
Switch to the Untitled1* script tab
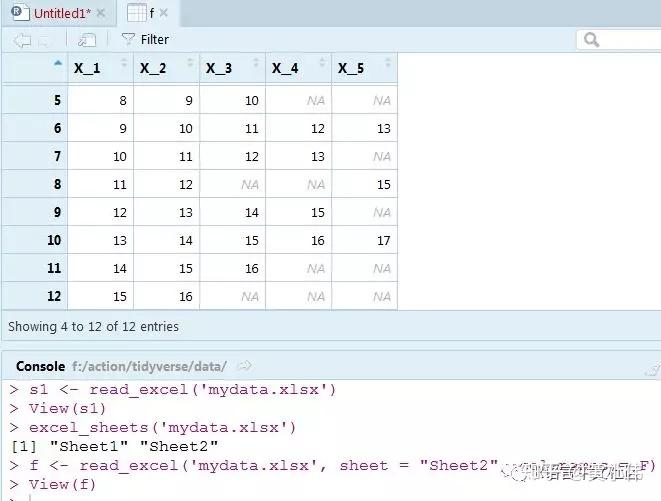point(57,13)
